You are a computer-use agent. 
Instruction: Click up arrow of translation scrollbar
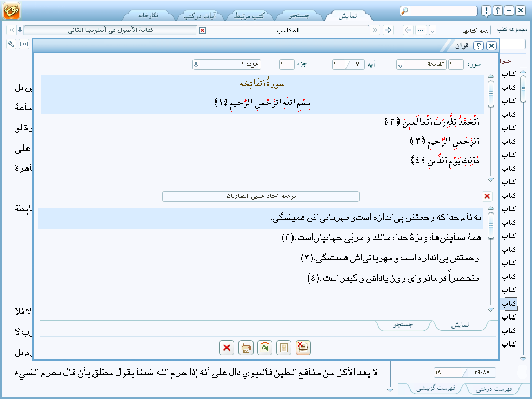490,208
